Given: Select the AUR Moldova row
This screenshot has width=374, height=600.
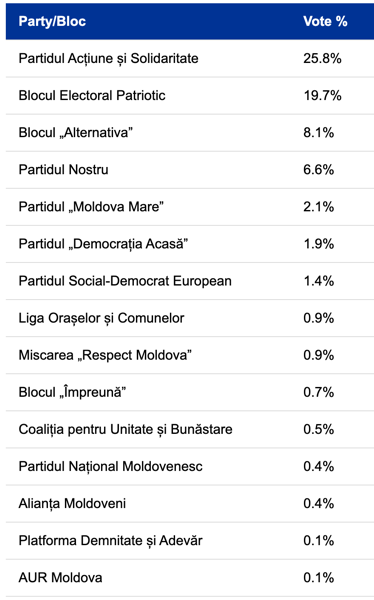Looking at the screenshot, I should [190, 578].
